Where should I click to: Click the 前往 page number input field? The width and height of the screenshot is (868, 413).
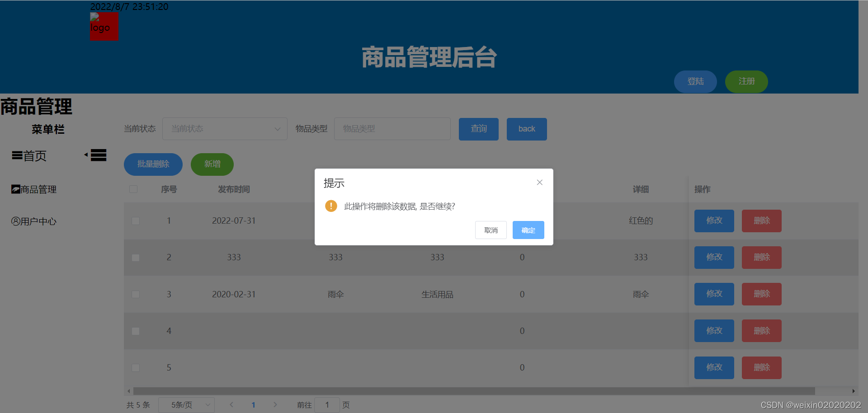[x=327, y=405]
